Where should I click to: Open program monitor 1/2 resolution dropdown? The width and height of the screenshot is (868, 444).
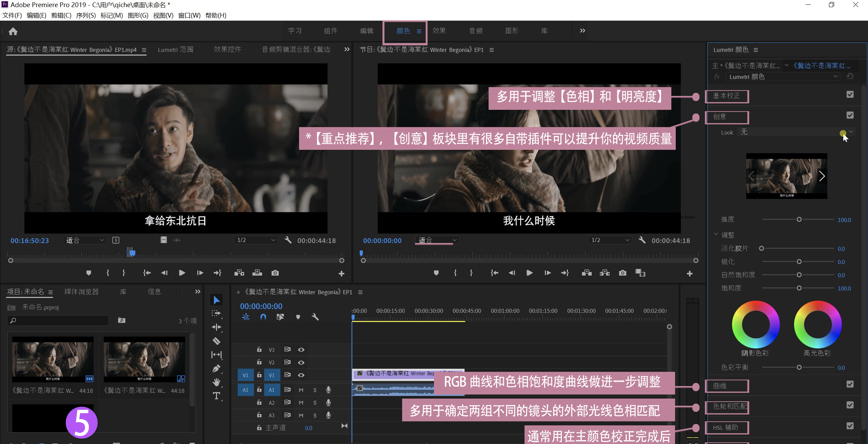click(x=610, y=240)
